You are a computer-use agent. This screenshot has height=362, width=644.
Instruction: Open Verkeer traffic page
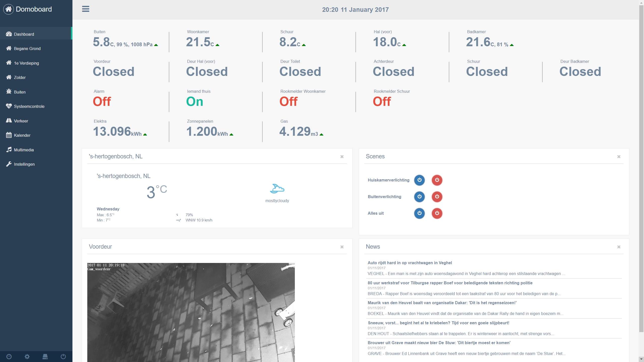pos(36,121)
